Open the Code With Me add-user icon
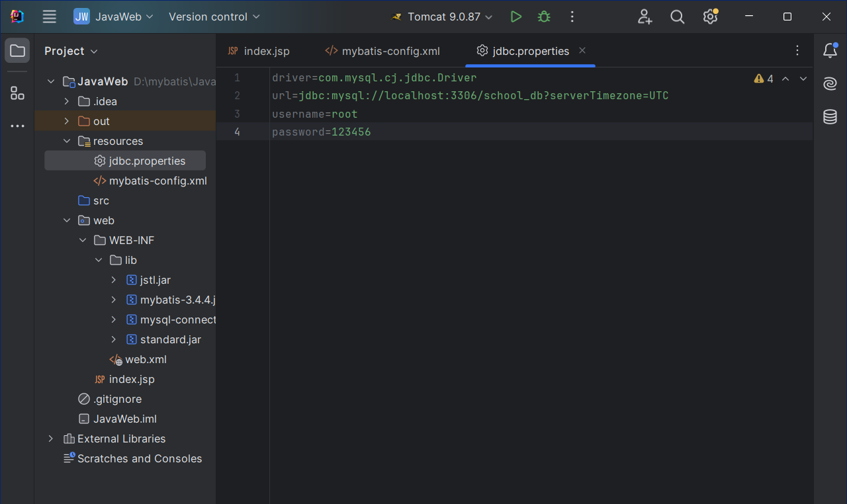Viewport: 847px width, 504px height. [645, 17]
